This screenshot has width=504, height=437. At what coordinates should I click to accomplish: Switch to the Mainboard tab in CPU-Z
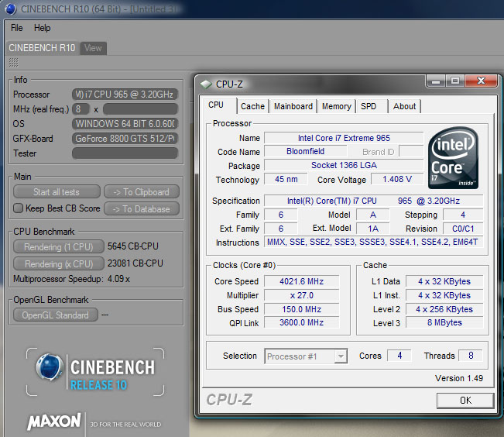[293, 106]
